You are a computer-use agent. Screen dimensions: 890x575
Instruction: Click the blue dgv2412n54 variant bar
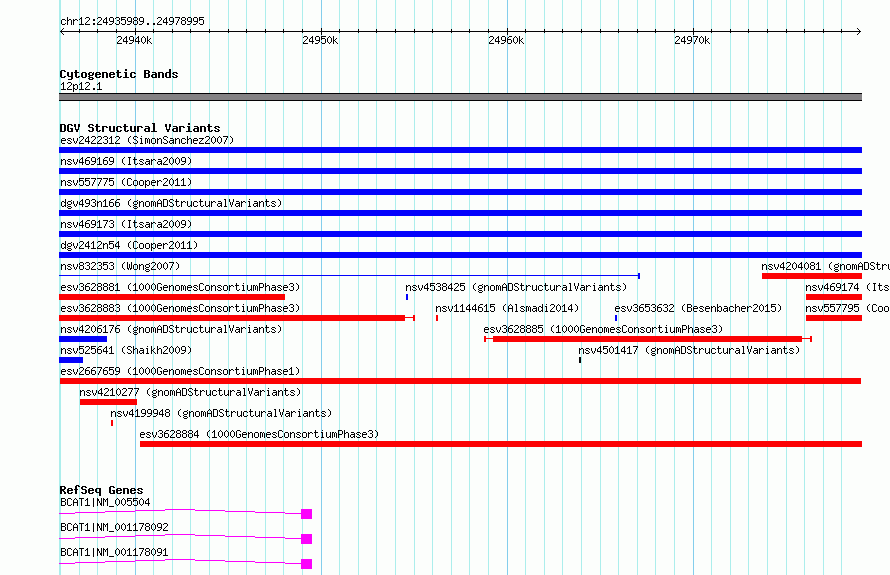[x=460, y=255]
